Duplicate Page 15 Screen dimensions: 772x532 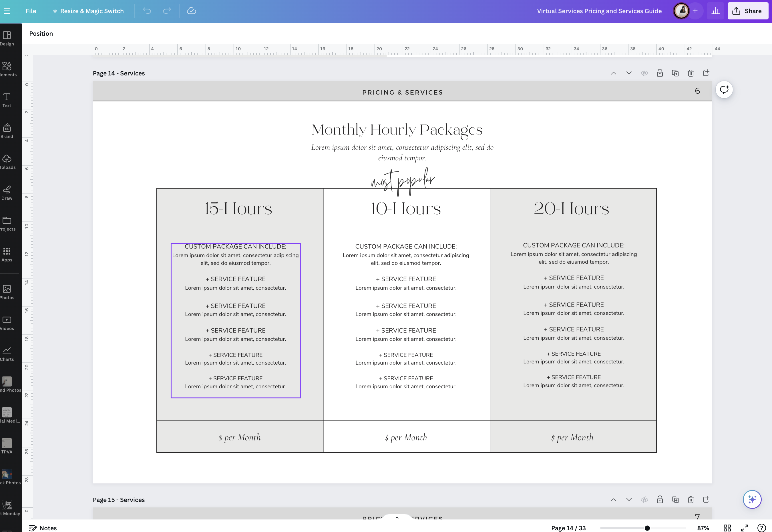[675, 500]
